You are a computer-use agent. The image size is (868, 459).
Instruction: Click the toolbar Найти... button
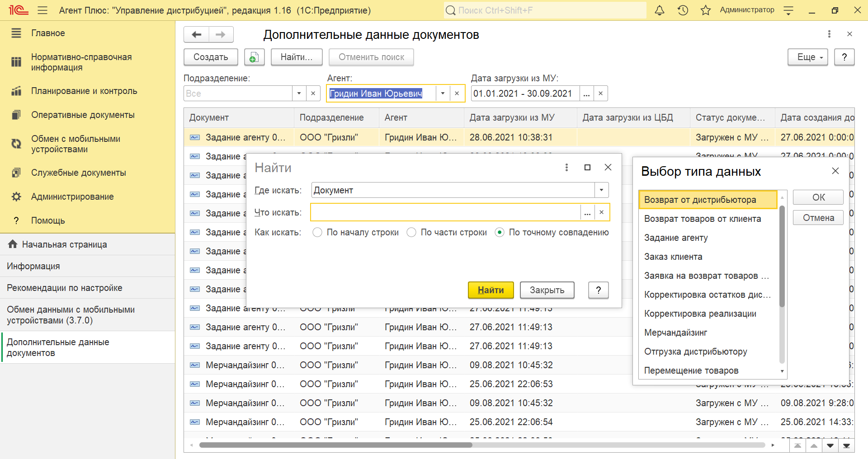[297, 57]
